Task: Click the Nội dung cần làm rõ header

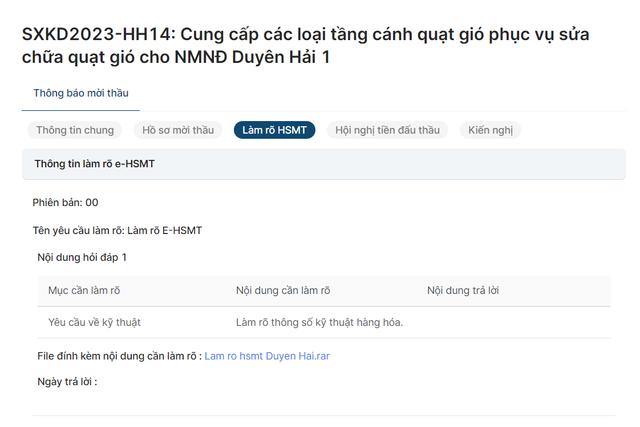Action: [x=283, y=290]
